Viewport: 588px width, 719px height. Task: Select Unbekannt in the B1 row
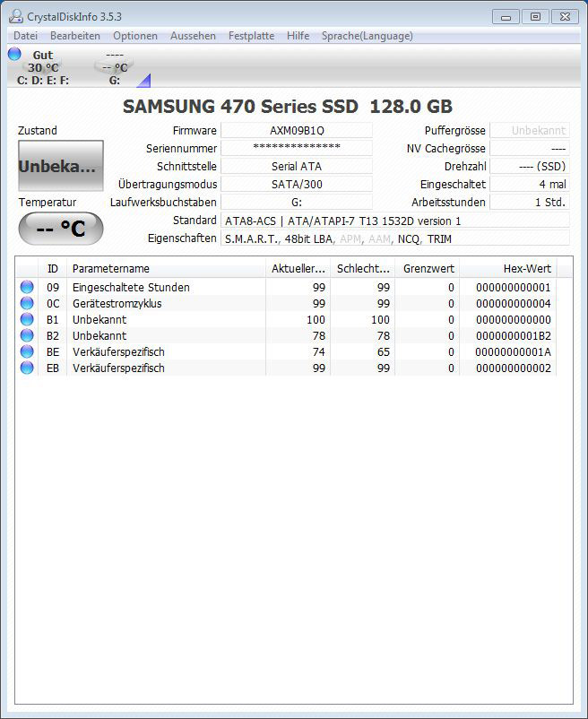point(99,320)
